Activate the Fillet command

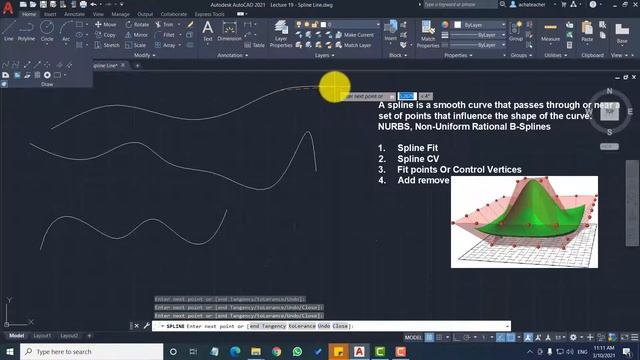tap(165, 35)
